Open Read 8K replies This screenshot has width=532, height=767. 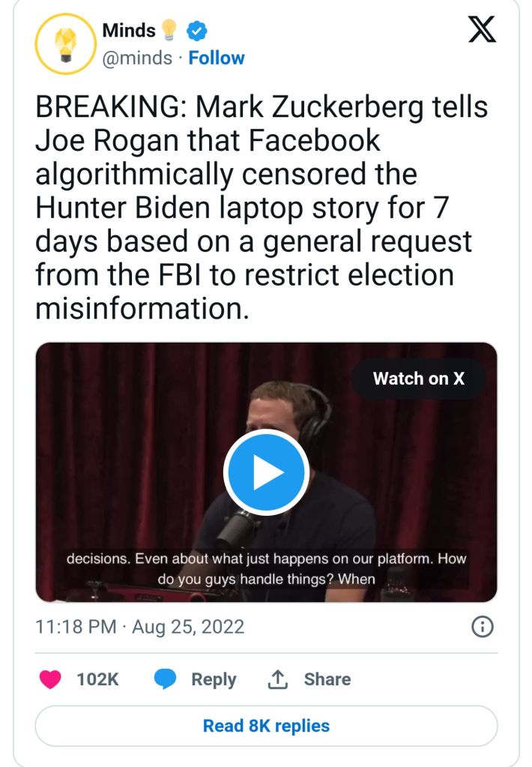tap(266, 726)
